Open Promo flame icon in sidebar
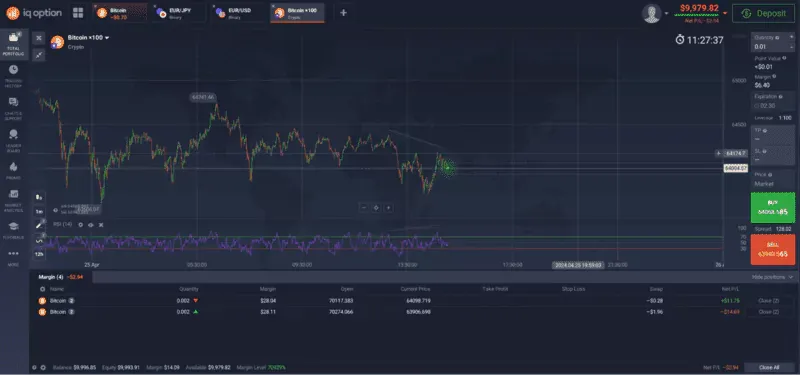The image size is (800, 375). tap(13, 171)
